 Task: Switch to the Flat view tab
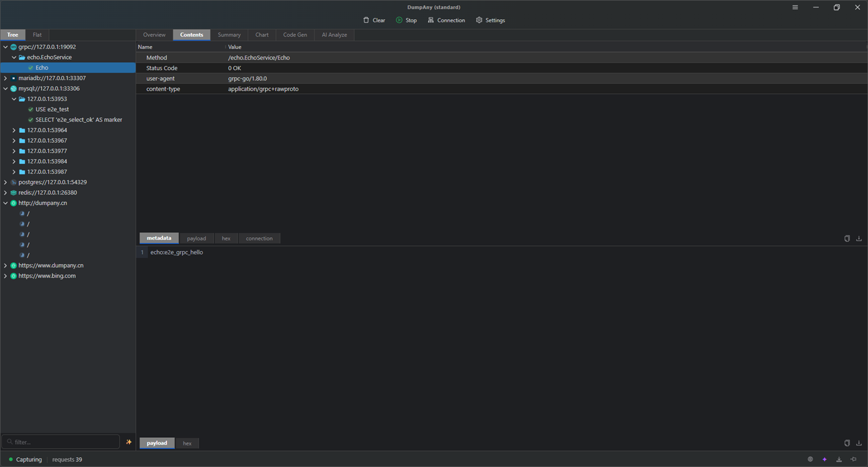click(x=37, y=35)
